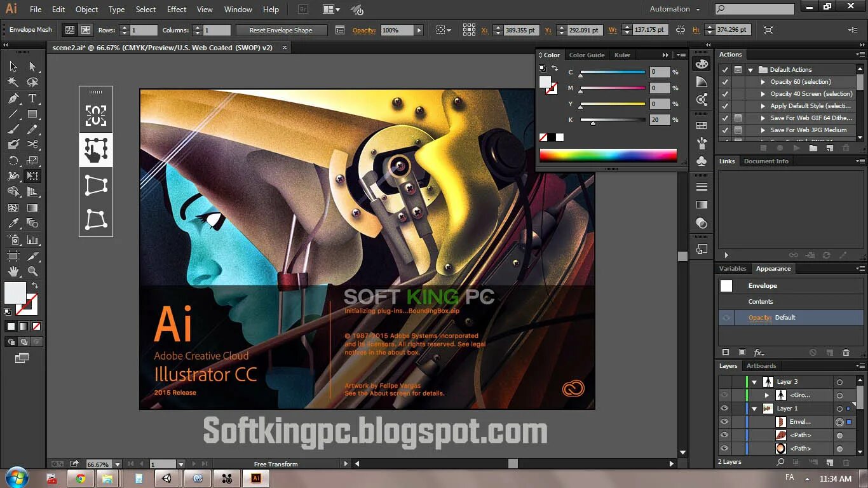Select the Zoom magnifier tool
868x488 pixels.
[x=32, y=271]
